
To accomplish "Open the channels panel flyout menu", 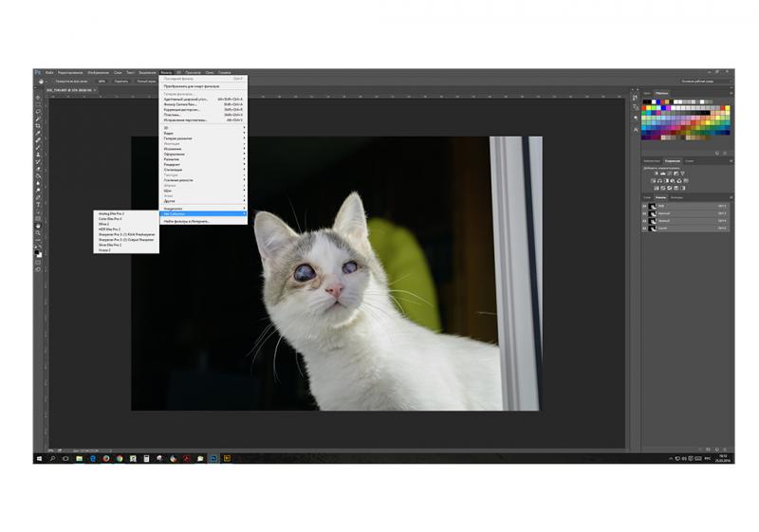I will tap(731, 197).
